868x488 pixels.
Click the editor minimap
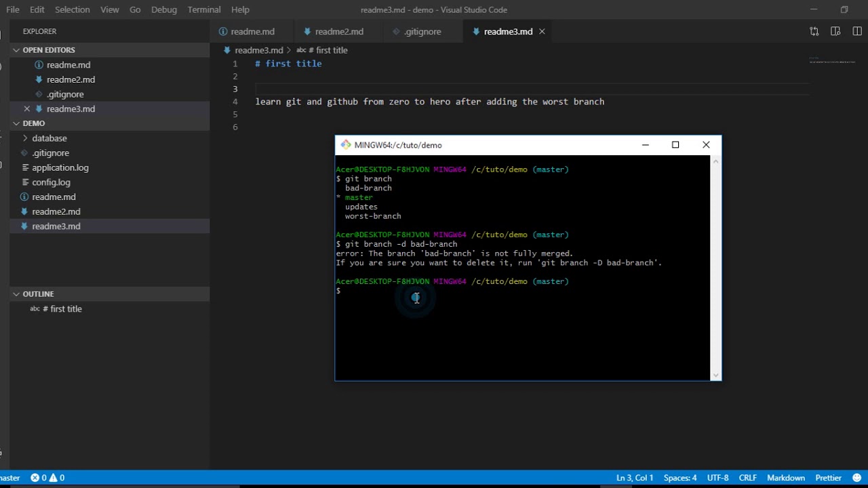(831, 61)
